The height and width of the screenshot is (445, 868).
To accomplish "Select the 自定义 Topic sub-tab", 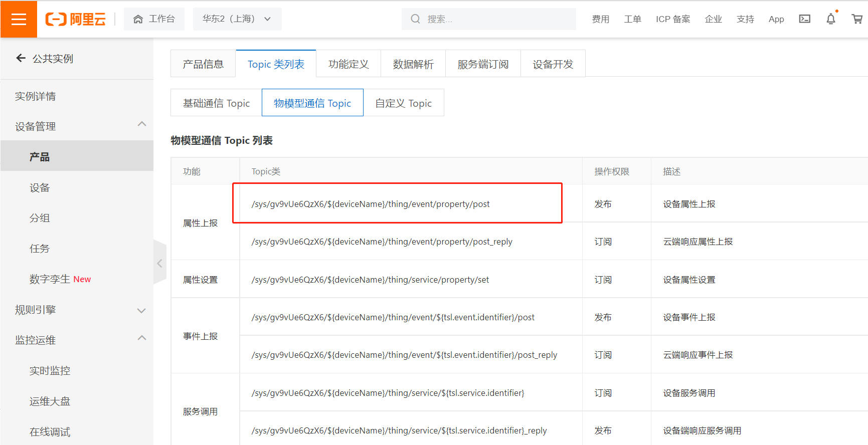I will pos(404,103).
